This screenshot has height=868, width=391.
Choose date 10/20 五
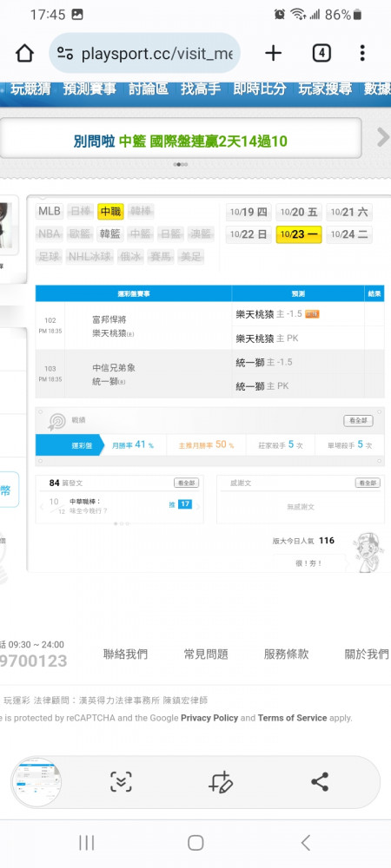click(299, 212)
